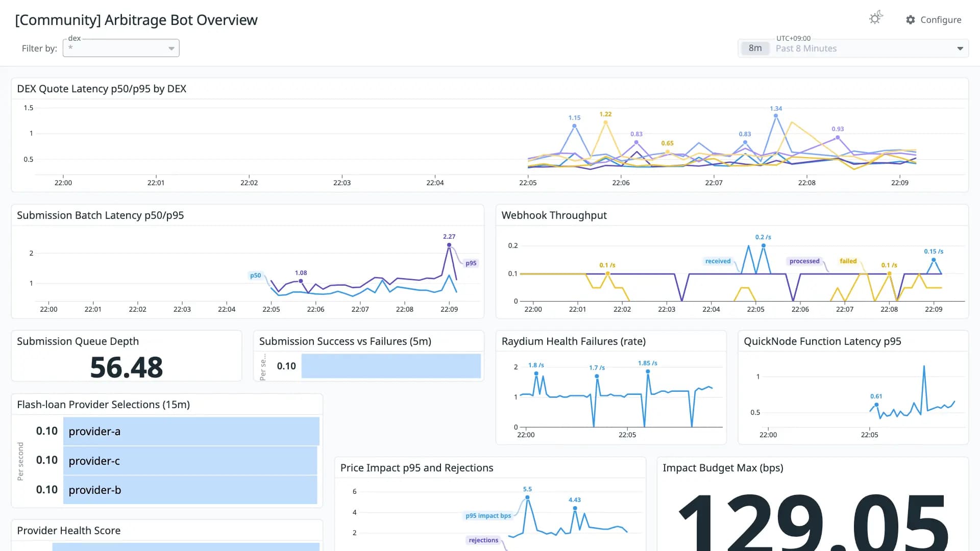The image size is (980, 551).
Task: Click the Webhook Throughput widget title
Action: tap(554, 215)
